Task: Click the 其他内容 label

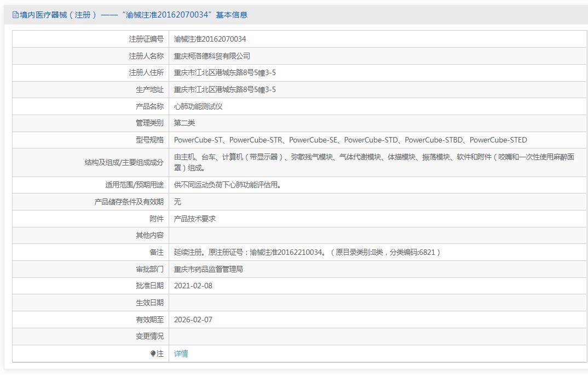Action: 149,235
